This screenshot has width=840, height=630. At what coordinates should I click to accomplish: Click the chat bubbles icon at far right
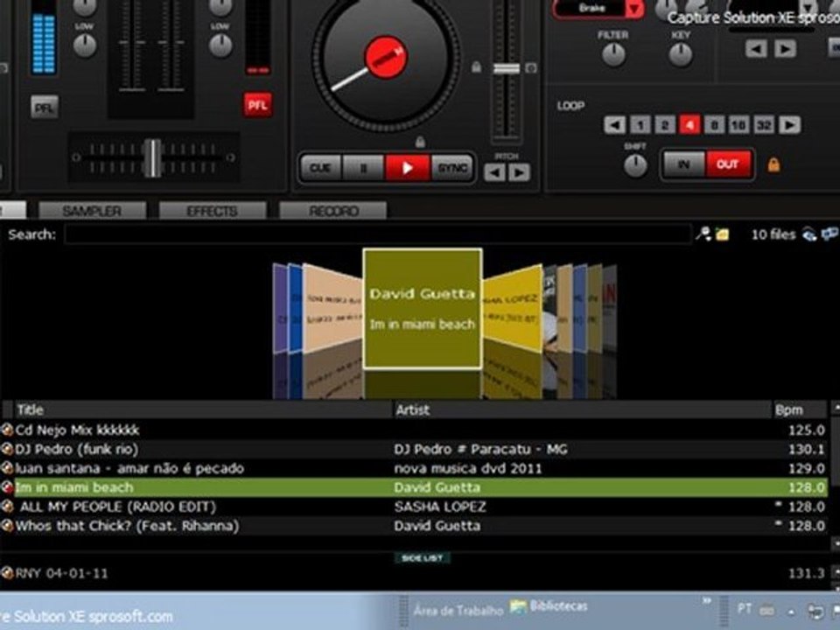point(830,234)
